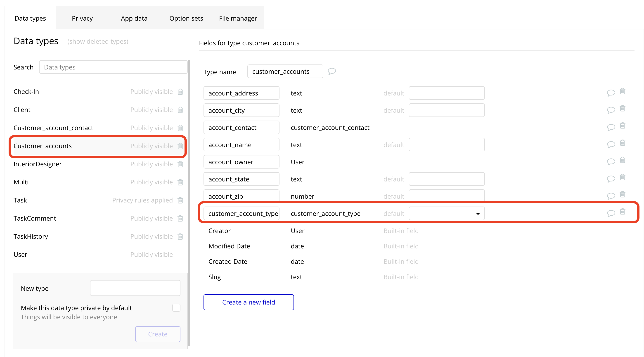644x357 pixels.
Task: Delete the Check-In data type
Action: click(x=180, y=92)
